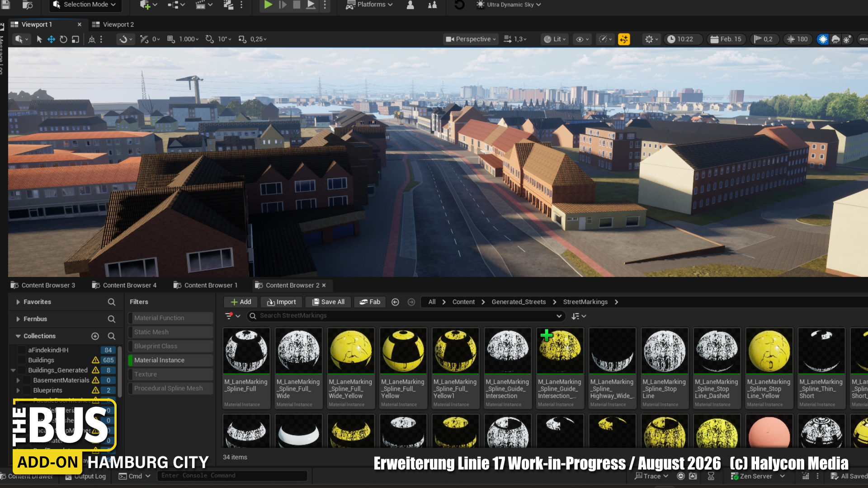
Task: Open the Output Log tab
Action: [x=86, y=476]
